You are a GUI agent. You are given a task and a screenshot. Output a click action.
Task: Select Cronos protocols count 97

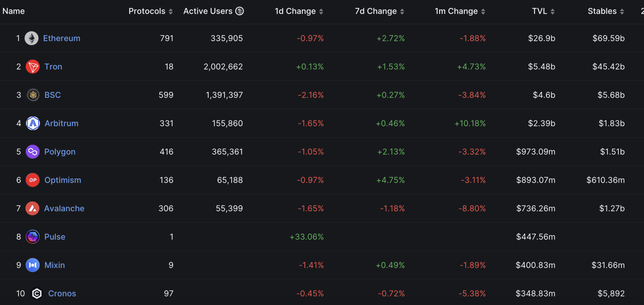pos(169,293)
